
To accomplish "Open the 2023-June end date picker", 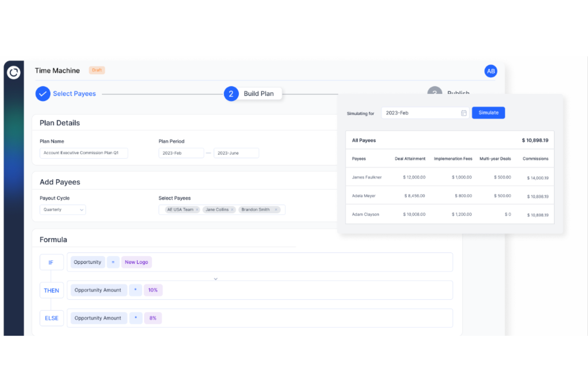I will (236, 153).
